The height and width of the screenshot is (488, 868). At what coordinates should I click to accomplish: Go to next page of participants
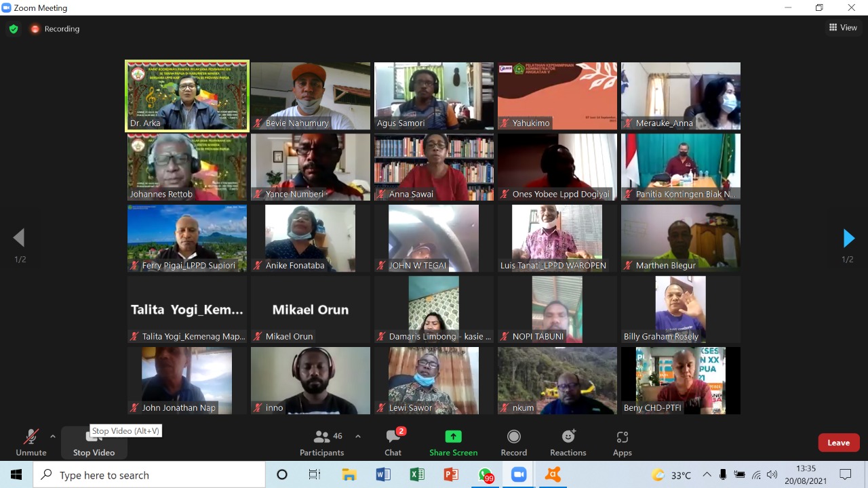pos(848,238)
